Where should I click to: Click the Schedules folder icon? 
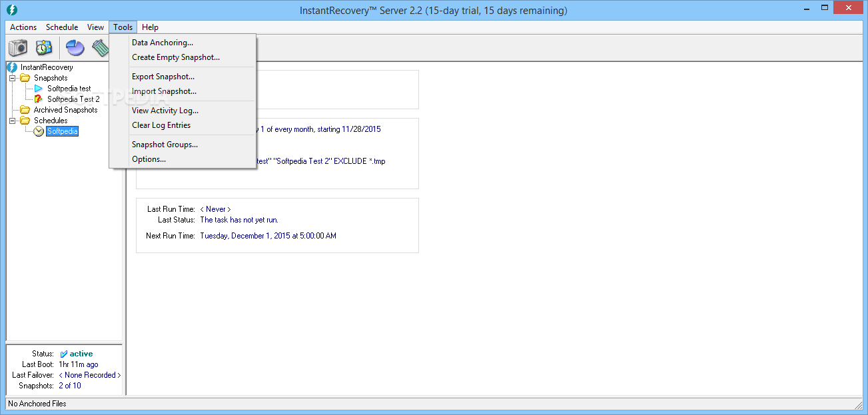[25, 121]
